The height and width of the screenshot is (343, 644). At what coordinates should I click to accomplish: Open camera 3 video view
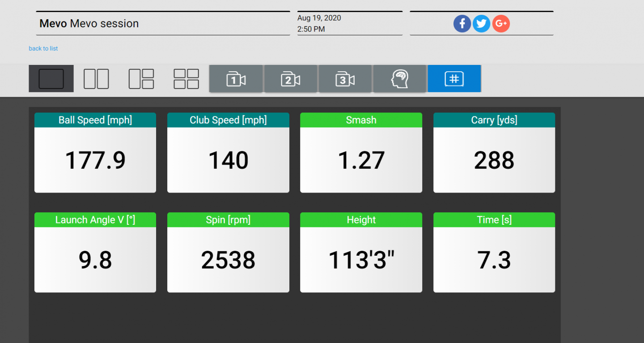tap(345, 79)
